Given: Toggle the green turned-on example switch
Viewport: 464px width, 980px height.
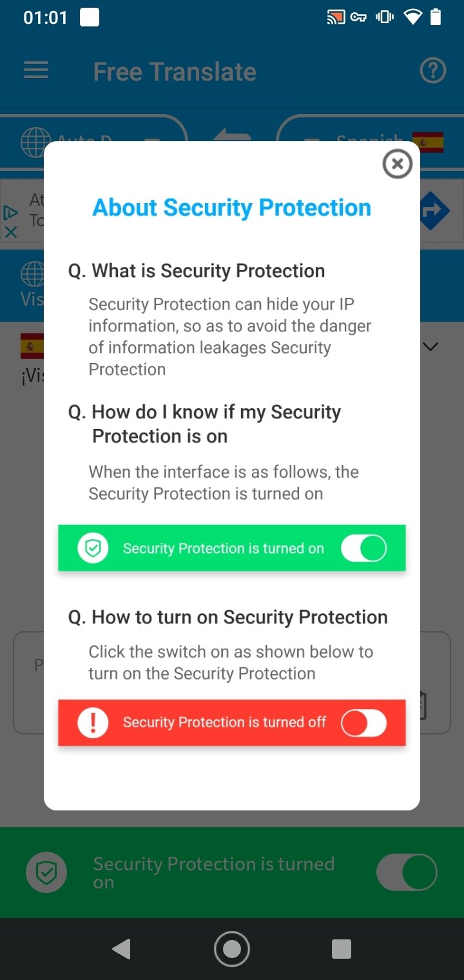Looking at the screenshot, I should pyautogui.click(x=363, y=549).
